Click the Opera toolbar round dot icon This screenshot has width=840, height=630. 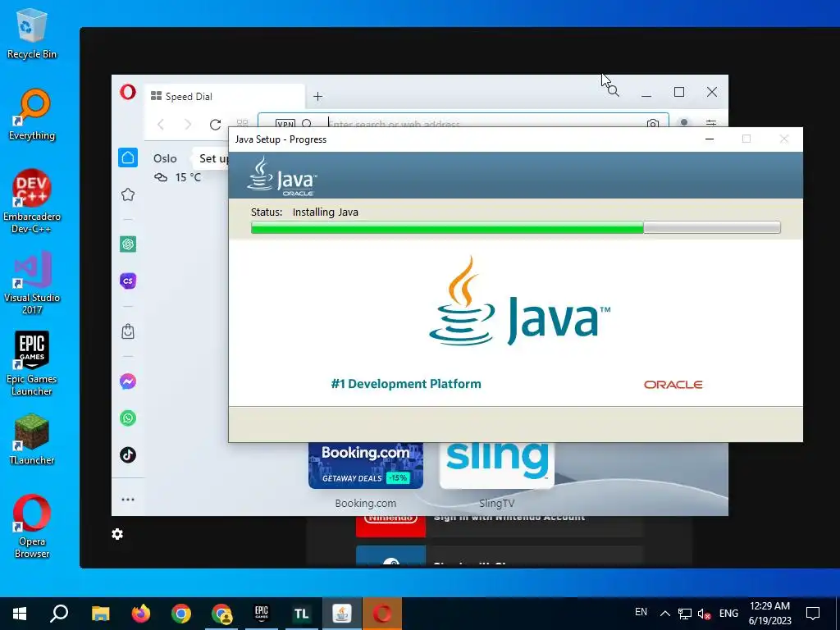click(x=684, y=123)
